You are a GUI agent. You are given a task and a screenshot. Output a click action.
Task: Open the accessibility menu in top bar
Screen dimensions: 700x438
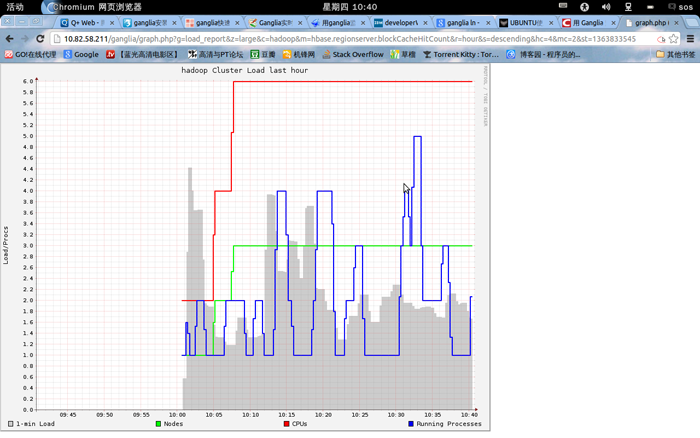coord(584,7)
